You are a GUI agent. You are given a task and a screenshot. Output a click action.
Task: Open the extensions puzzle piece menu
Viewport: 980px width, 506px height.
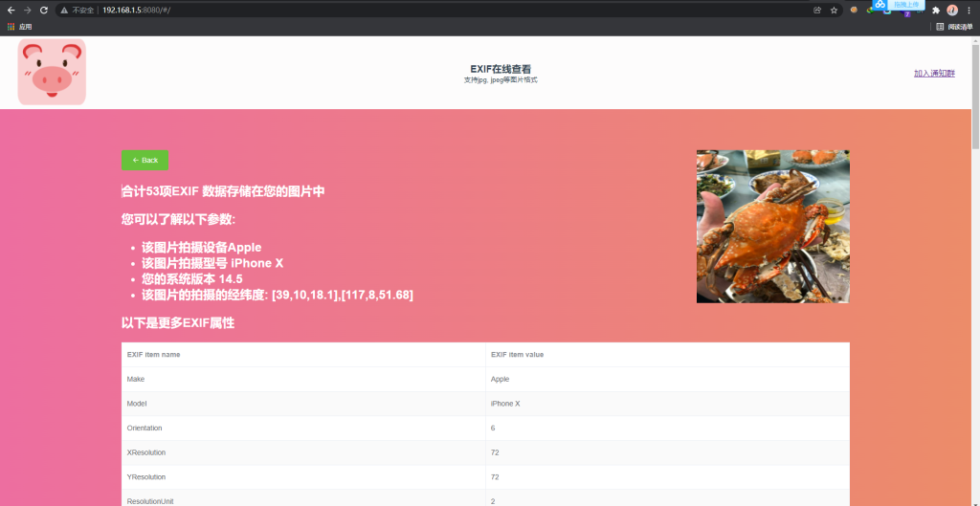[936, 10]
